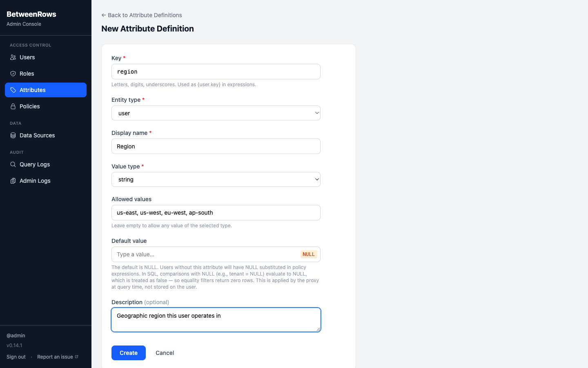This screenshot has width=588, height=368.
Task: Open Data Sources via the database icon
Action: (13, 135)
